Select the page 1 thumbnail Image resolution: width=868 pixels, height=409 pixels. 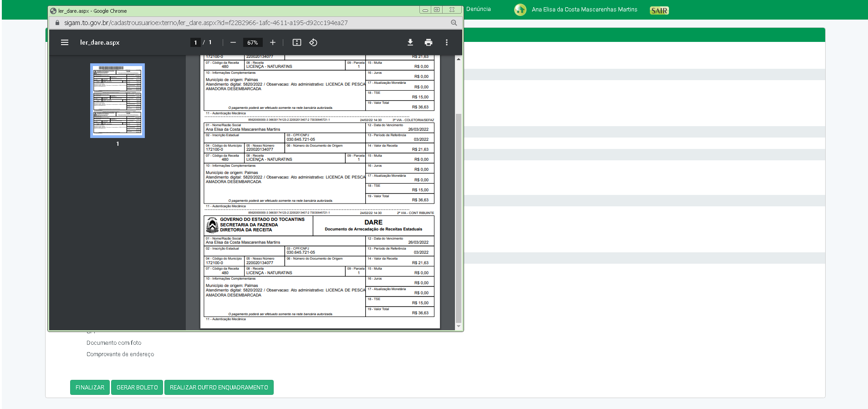pos(117,101)
